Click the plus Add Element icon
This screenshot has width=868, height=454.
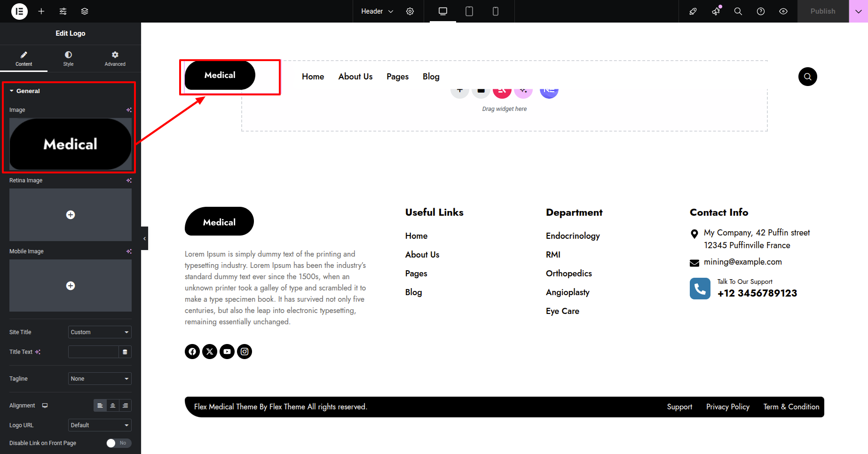pos(41,11)
